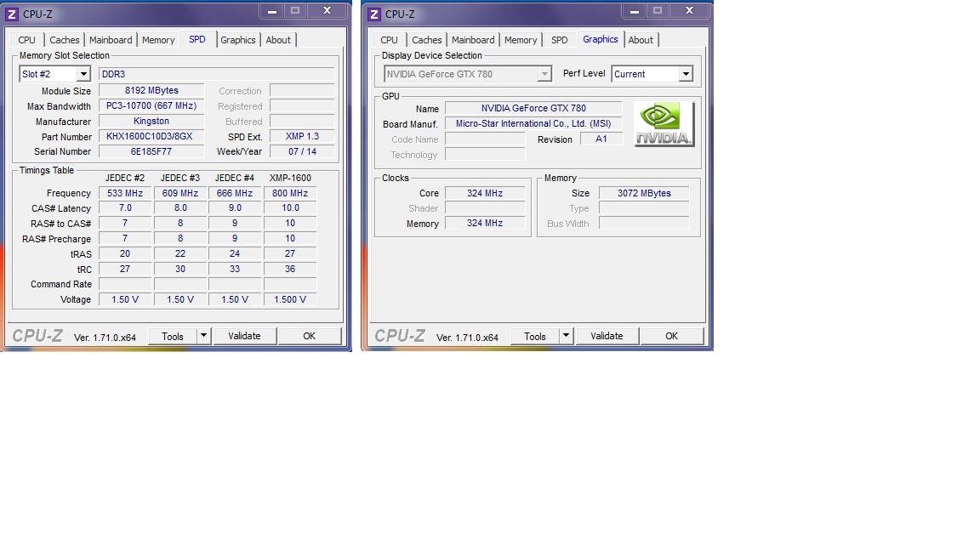Viewport: 980px width, 551px height.
Task: Click the Module Size value 8192 MBytes
Action: coord(151,91)
